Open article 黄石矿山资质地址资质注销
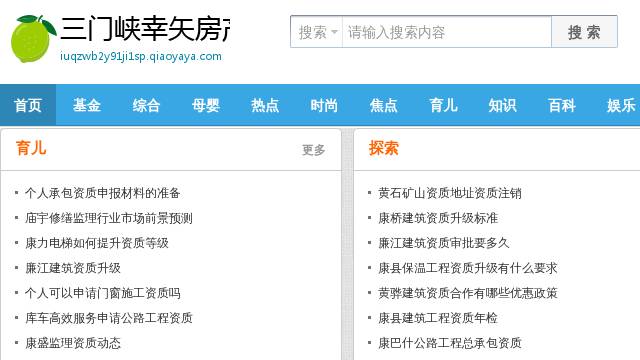This screenshot has width=640, height=360. 450,193
